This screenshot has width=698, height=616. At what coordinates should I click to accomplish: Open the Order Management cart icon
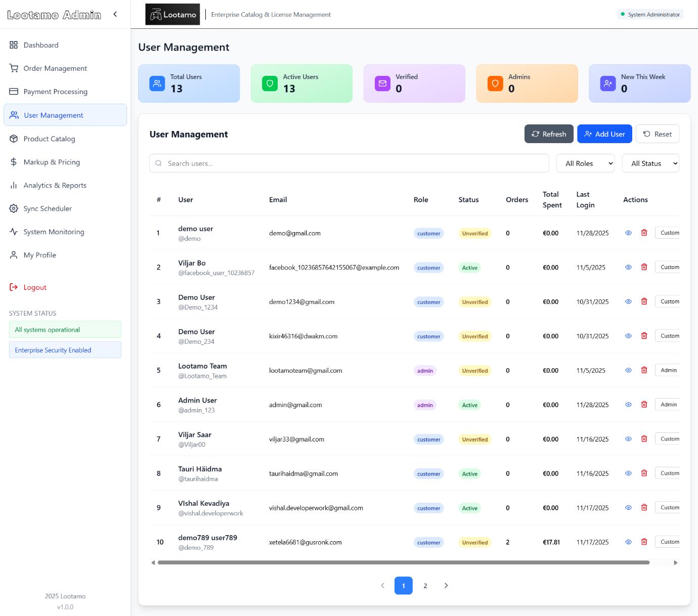14,68
